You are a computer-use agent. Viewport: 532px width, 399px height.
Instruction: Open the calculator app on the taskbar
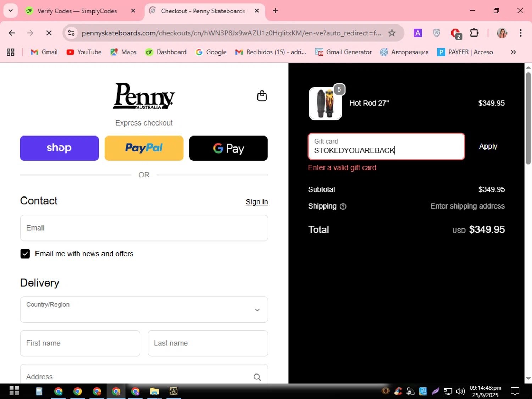(x=39, y=391)
